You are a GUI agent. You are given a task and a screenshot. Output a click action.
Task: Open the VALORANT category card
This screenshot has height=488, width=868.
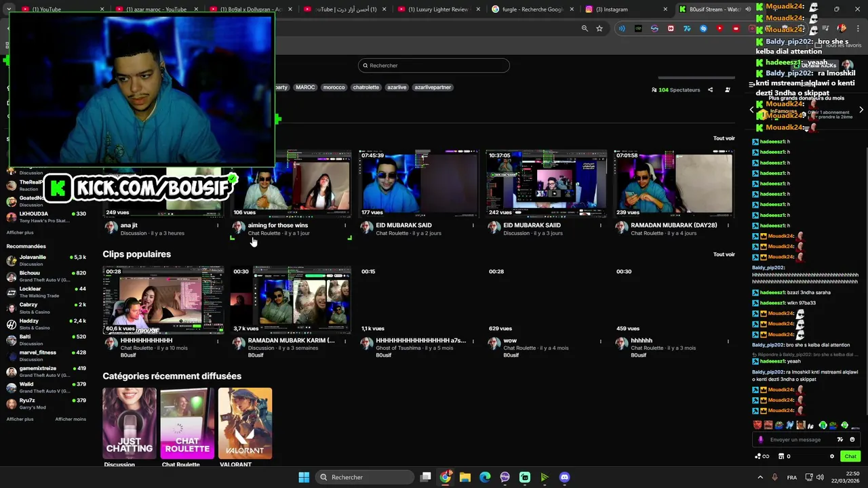pyautogui.click(x=245, y=423)
